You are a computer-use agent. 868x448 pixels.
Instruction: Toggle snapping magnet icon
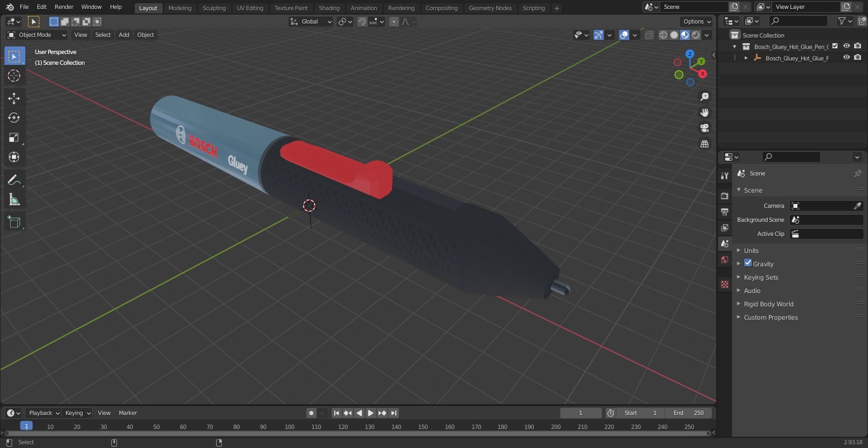[x=362, y=22]
